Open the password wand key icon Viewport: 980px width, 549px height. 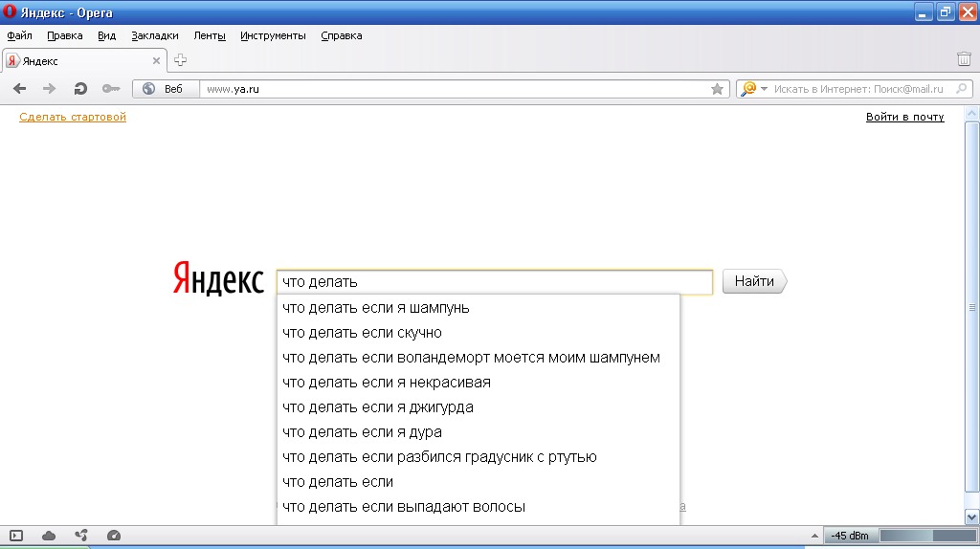tap(111, 89)
